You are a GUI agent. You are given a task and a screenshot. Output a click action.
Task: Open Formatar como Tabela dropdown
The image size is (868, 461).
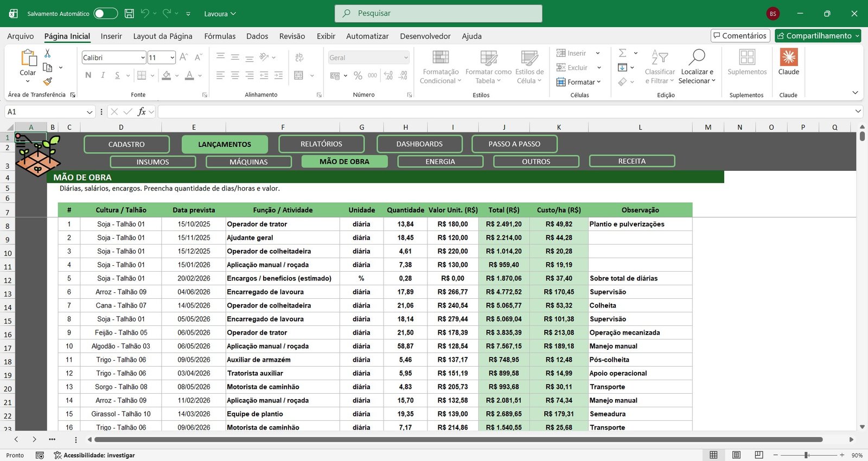click(x=488, y=67)
